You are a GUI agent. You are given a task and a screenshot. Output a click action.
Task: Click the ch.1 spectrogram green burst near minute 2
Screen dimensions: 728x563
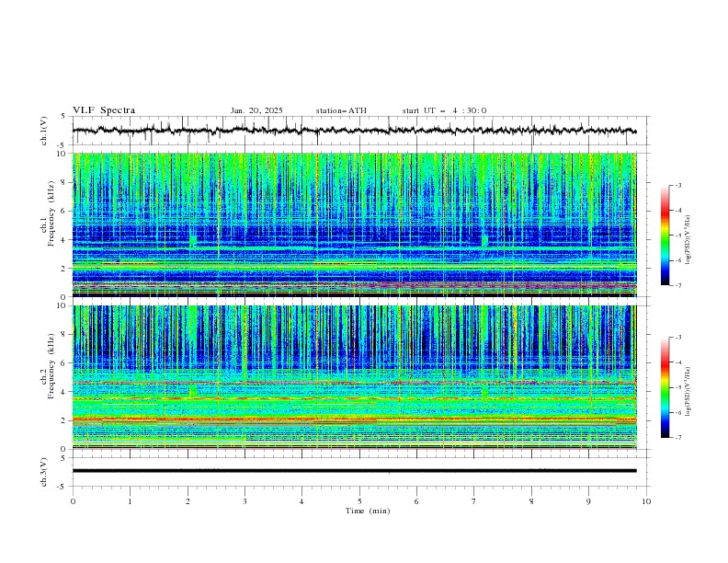coord(193,241)
